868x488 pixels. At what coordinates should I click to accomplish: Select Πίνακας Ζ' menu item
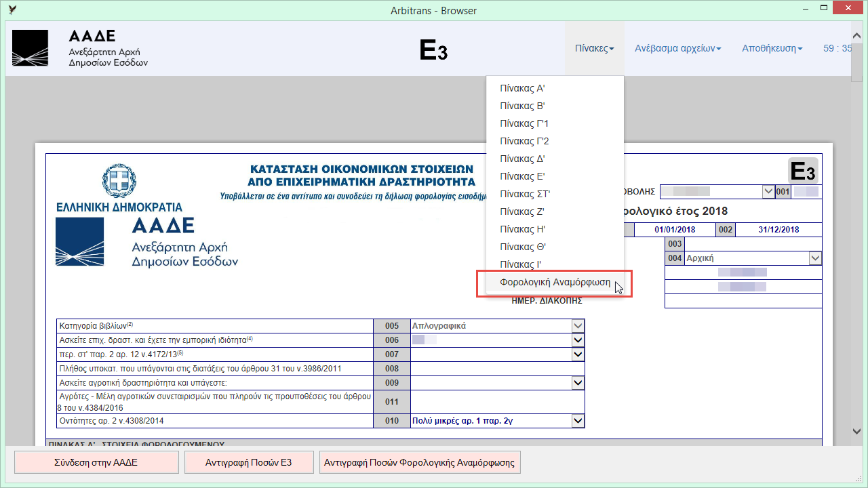pyautogui.click(x=555, y=211)
